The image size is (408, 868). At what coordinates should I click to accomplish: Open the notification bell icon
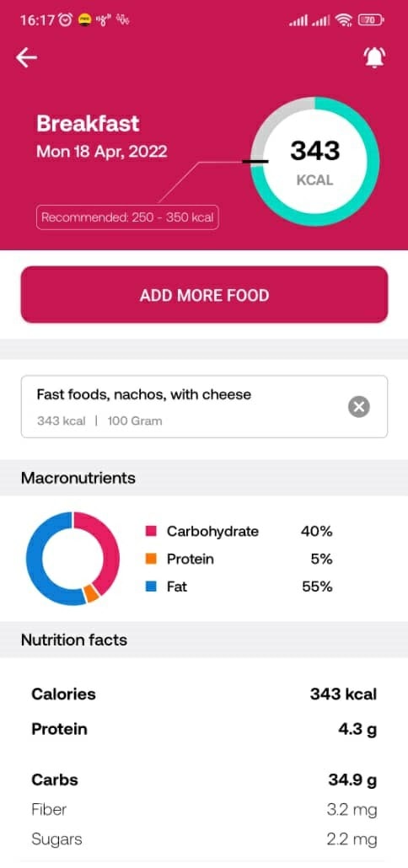tap(375, 57)
